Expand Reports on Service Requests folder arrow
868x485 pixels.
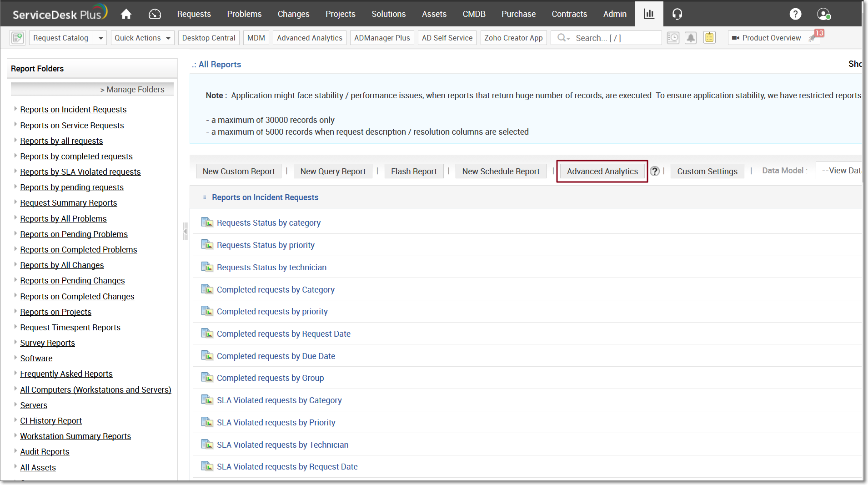tap(15, 125)
